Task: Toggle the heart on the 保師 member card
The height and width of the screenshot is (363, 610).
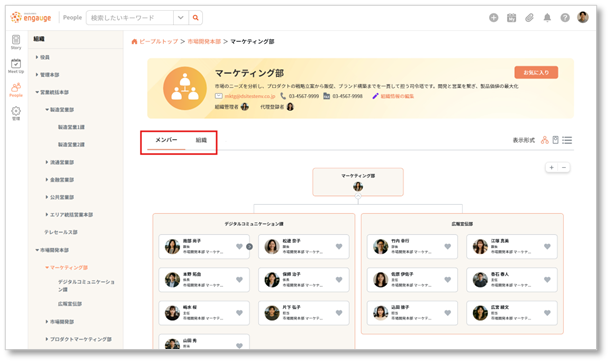Action: click(339, 279)
